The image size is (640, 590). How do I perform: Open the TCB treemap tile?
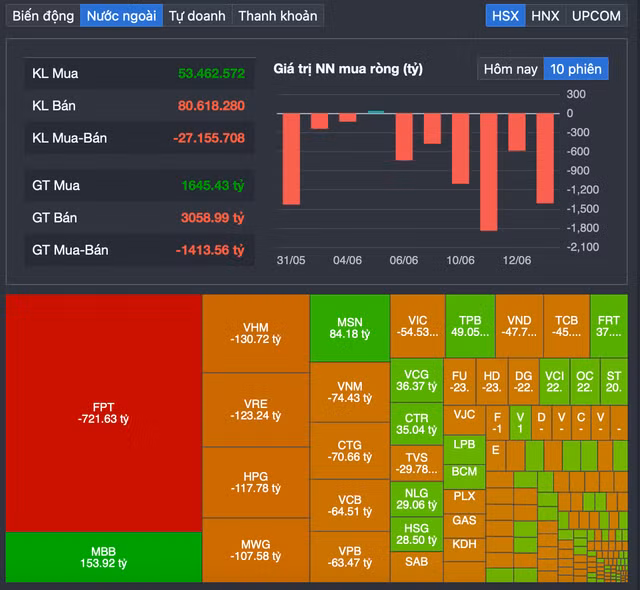click(x=567, y=326)
